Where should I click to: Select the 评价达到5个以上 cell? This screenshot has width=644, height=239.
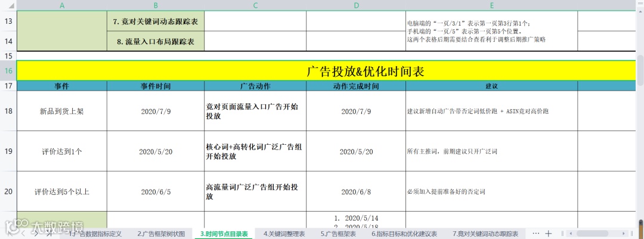click(62, 191)
